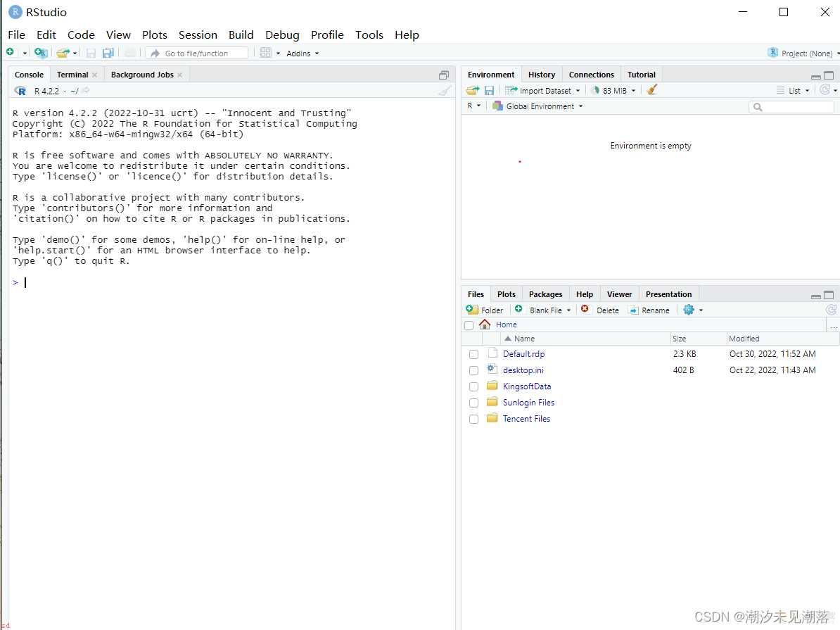This screenshot has width=840, height=630.
Task: Switch to the History tab
Action: (x=542, y=75)
